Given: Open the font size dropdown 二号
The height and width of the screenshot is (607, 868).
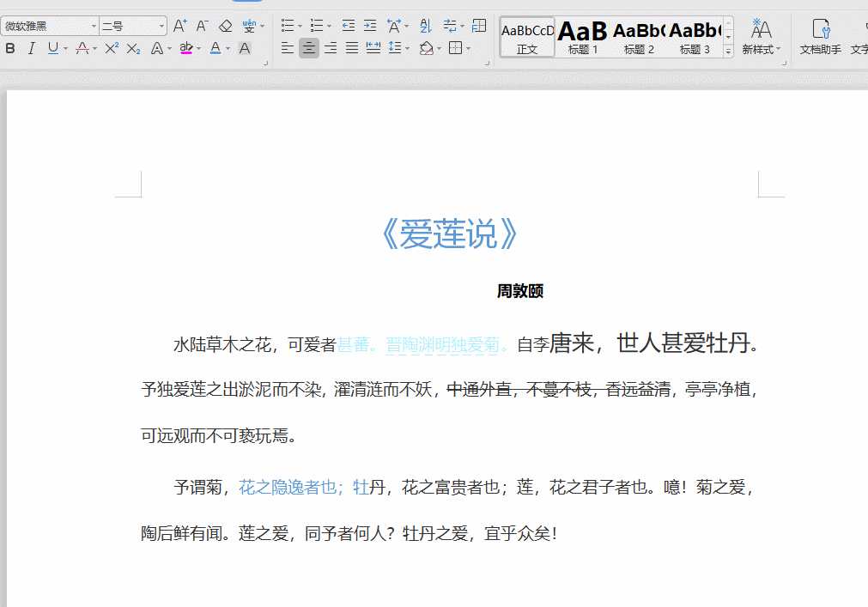Looking at the screenshot, I should coord(161,26).
